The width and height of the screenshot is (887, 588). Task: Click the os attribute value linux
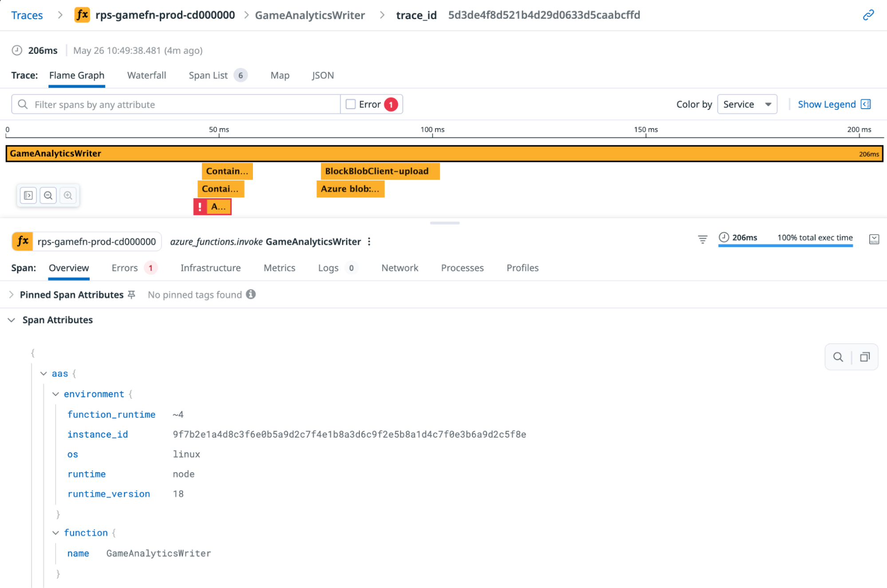pyautogui.click(x=186, y=455)
